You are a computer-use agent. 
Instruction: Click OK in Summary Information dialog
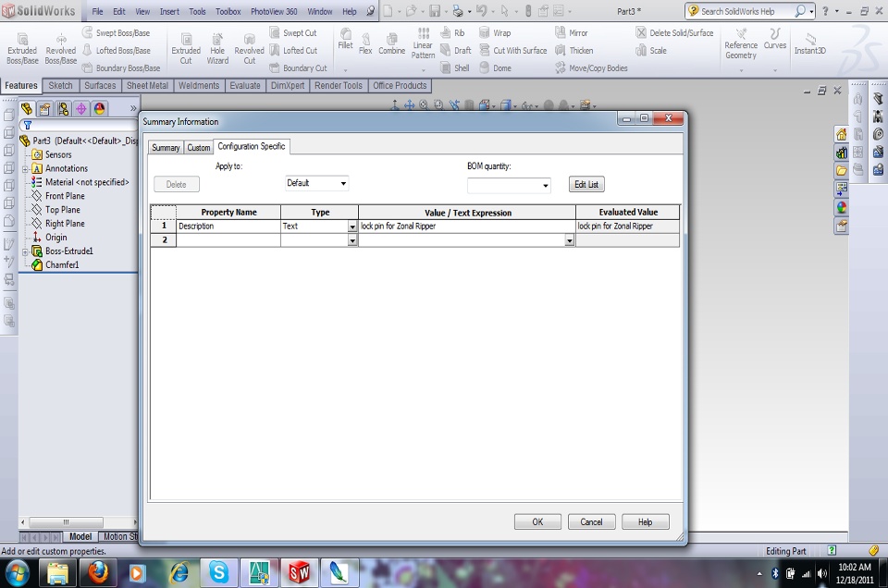pyautogui.click(x=537, y=521)
